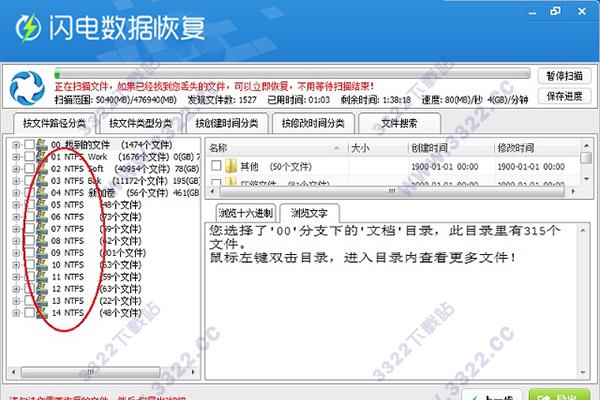Image resolution: width=600 pixels, height=400 pixels.
Task: Open the 浏览十六进制 tab
Action: coord(246,213)
